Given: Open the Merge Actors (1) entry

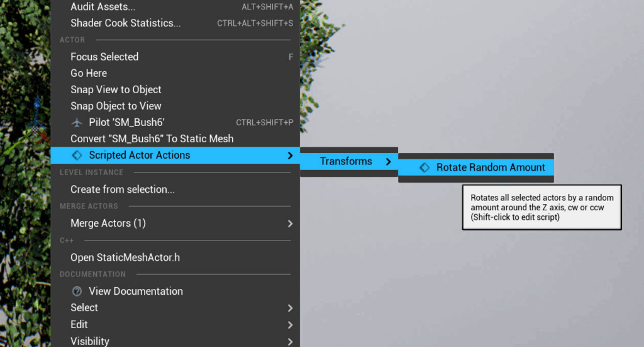Looking at the screenshot, I should click(x=175, y=223).
